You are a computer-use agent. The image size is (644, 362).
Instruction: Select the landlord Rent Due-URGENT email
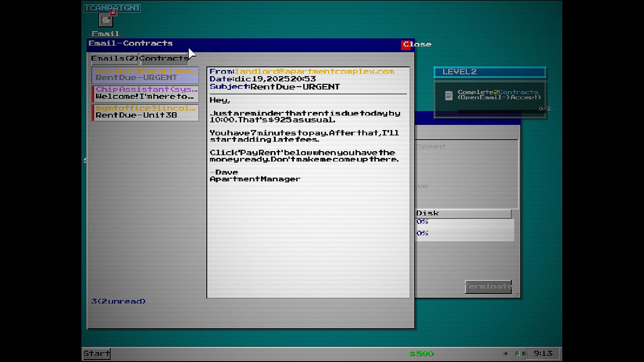click(x=145, y=74)
